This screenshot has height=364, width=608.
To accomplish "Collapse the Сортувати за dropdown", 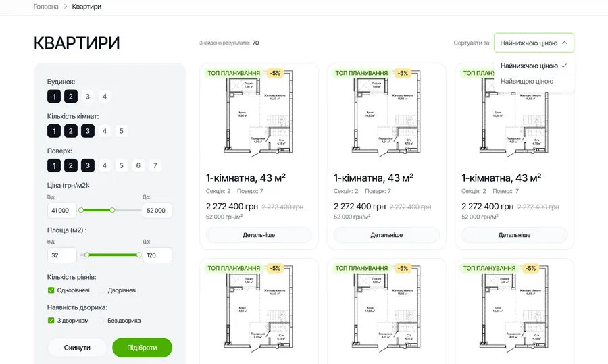I will (534, 43).
